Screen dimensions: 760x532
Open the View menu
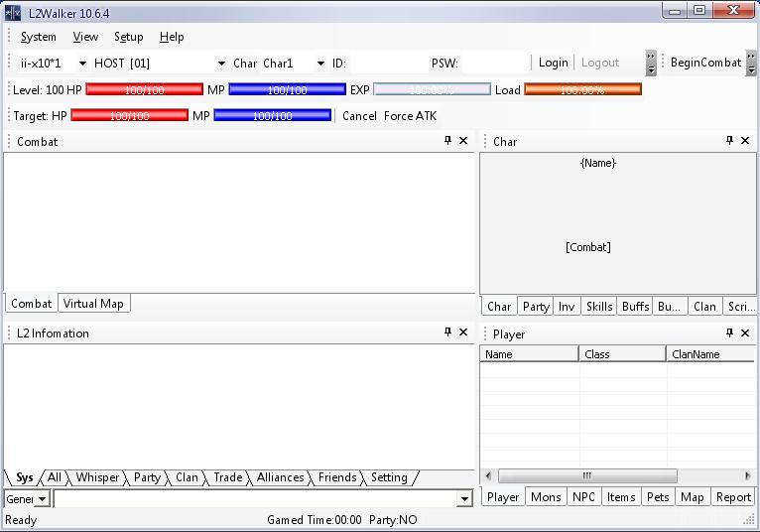click(85, 37)
